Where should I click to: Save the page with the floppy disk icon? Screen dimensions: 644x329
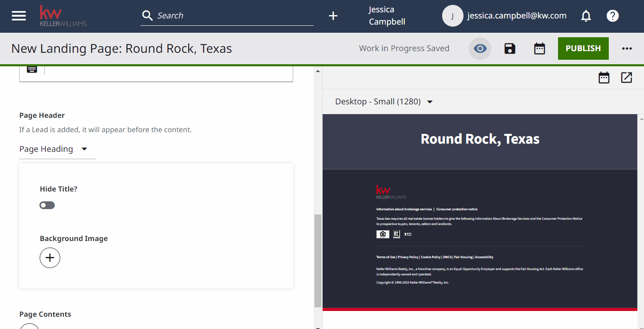(510, 49)
